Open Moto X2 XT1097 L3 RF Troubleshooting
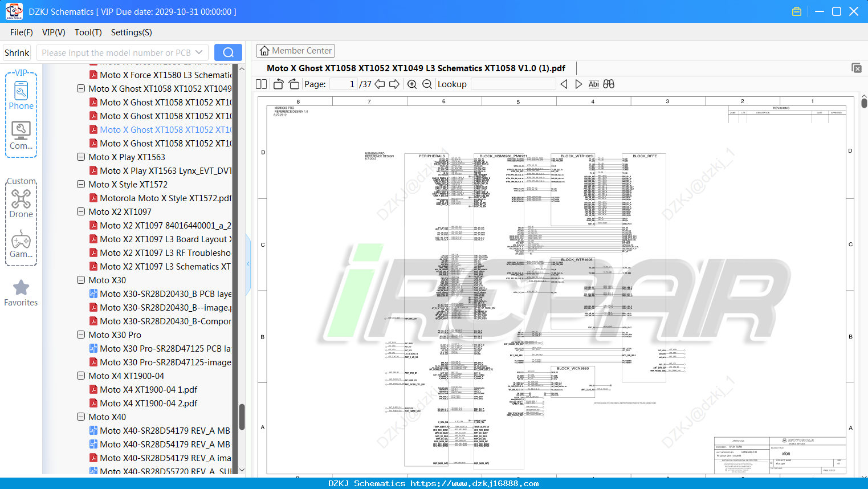This screenshot has height=489, width=868. (161, 253)
